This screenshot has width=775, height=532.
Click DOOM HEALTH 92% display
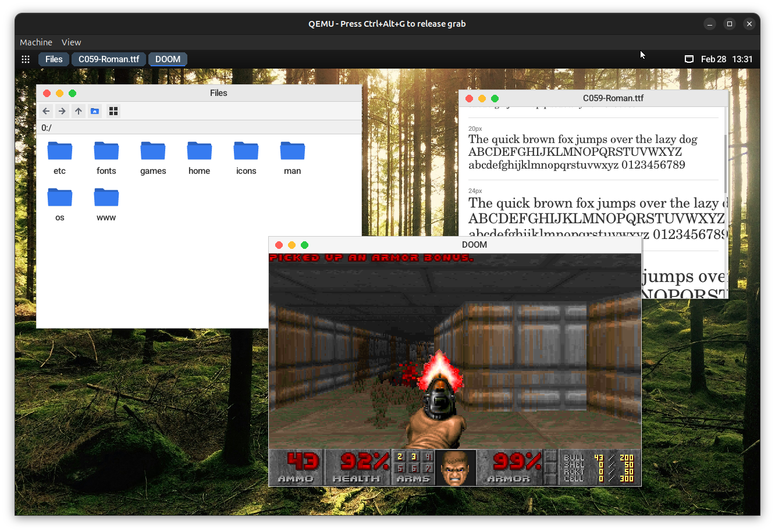[359, 467]
